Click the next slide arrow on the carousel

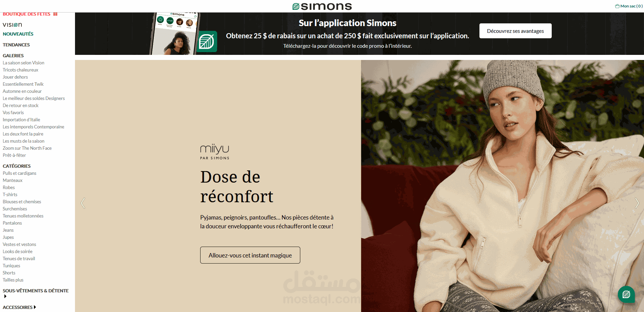coord(637,203)
